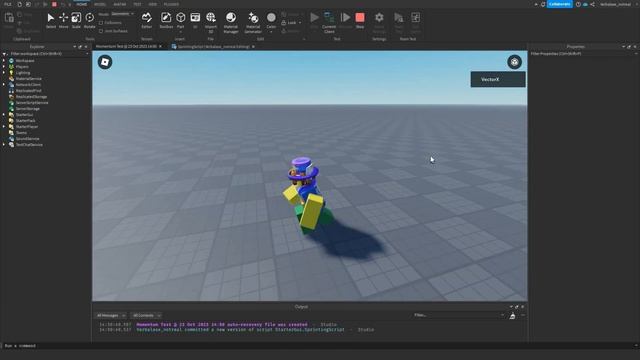Select Teams in Explorer
The width and height of the screenshot is (640, 360).
[21, 133]
